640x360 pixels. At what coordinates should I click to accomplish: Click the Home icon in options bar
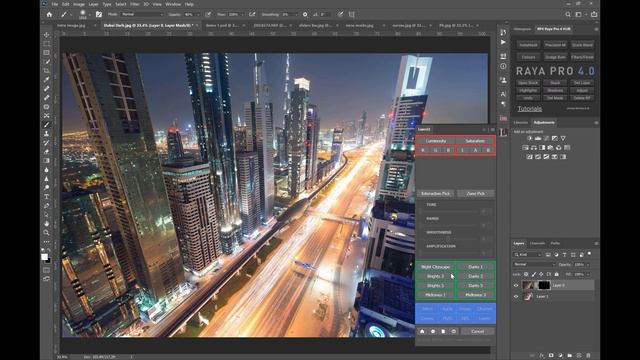(49, 14)
